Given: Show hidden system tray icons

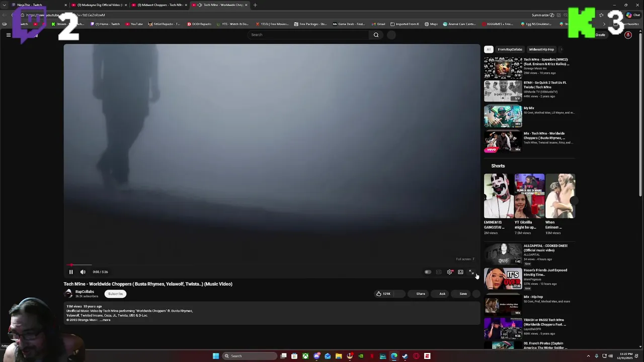Looking at the screenshot, I should [x=588, y=356].
